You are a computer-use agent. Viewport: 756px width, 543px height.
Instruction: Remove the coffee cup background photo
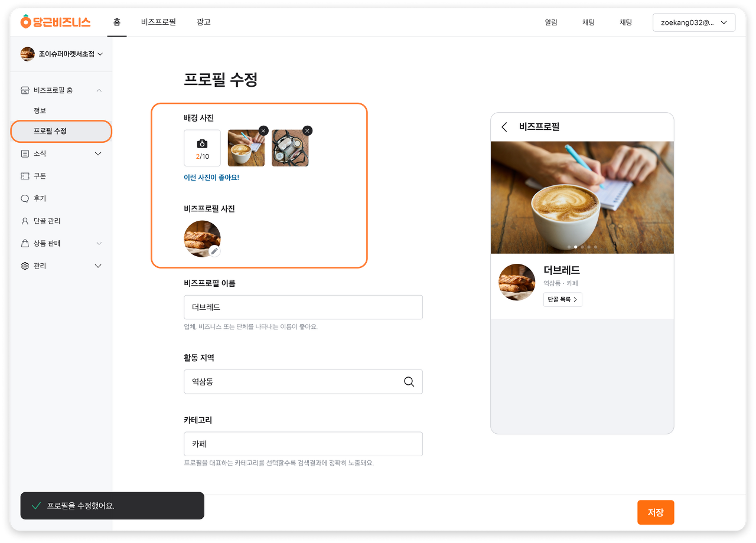(x=263, y=130)
